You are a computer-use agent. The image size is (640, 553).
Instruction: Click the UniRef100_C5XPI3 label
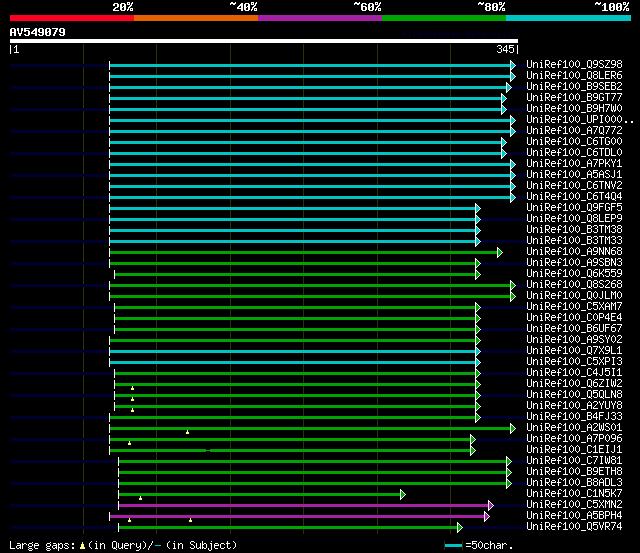[574, 362]
